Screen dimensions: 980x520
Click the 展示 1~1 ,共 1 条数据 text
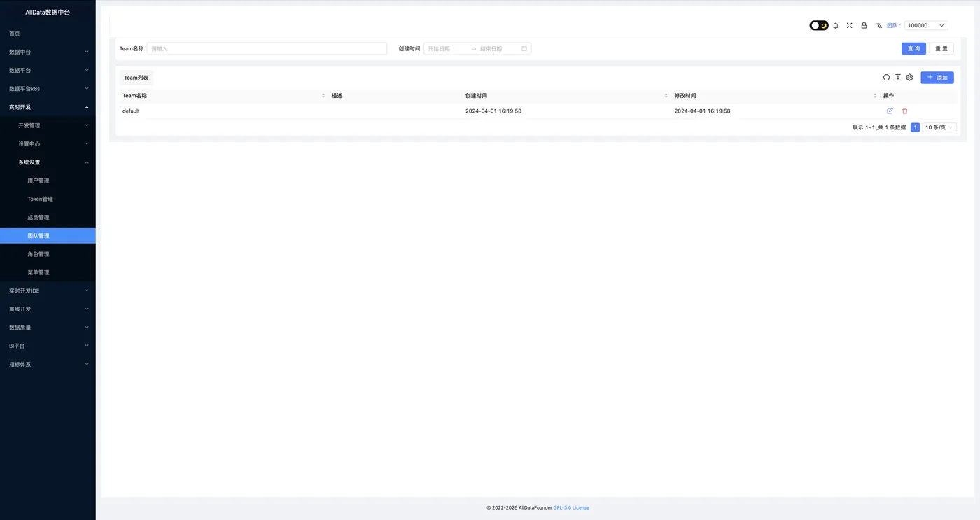pyautogui.click(x=879, y=127)
